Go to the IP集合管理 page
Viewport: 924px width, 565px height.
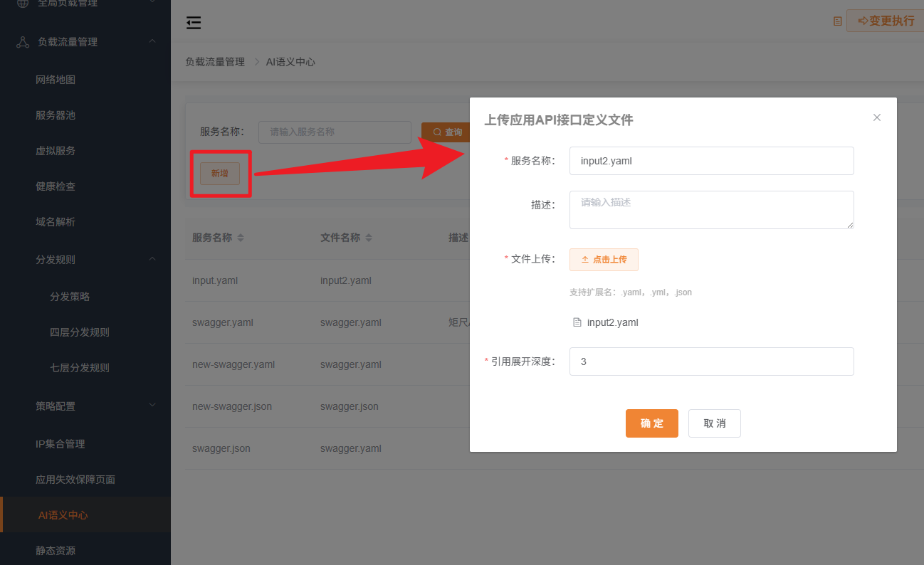pos(61,444)
